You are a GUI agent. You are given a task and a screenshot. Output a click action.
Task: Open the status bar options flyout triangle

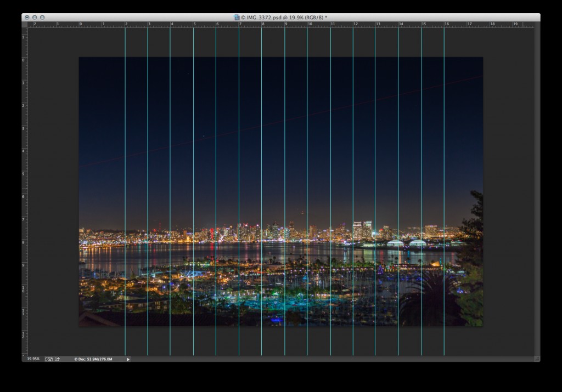tap(128, 359)
